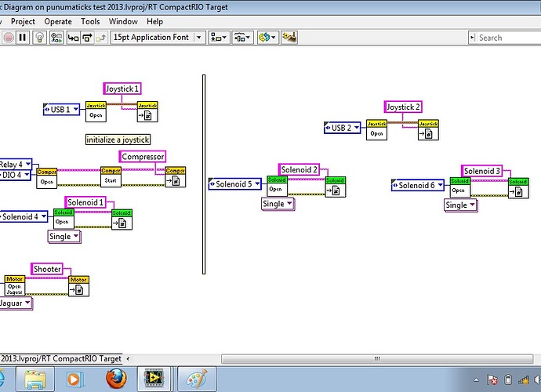Select the Compressor Start node
The image size is (541, 392).
111,176
